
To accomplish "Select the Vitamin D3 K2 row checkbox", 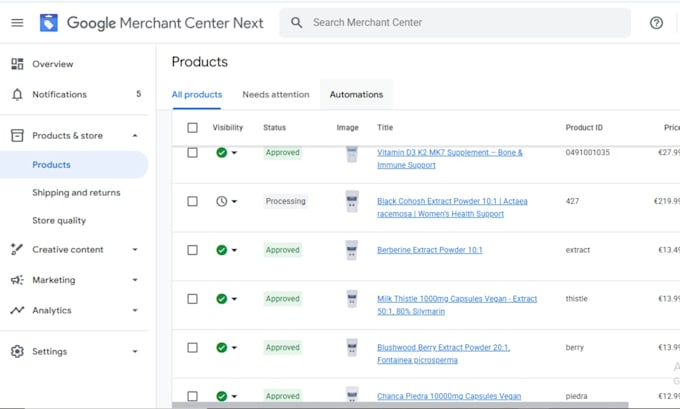I will coord(193,153).
